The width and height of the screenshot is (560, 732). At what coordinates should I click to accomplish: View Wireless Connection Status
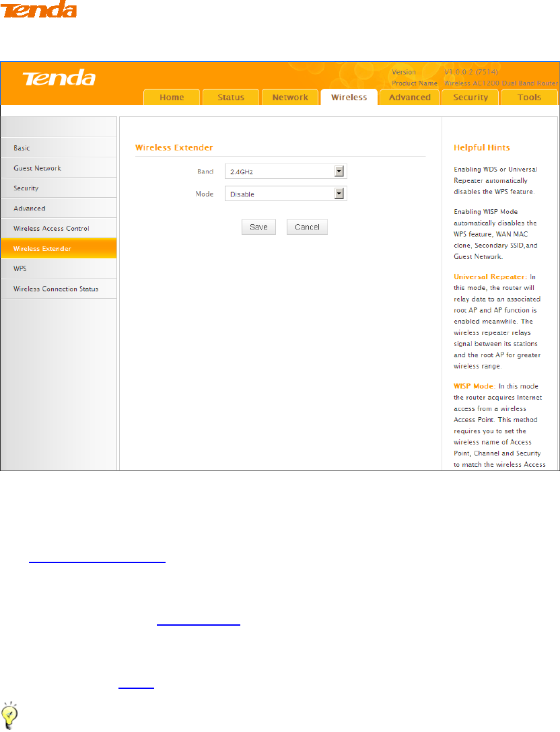59,289
